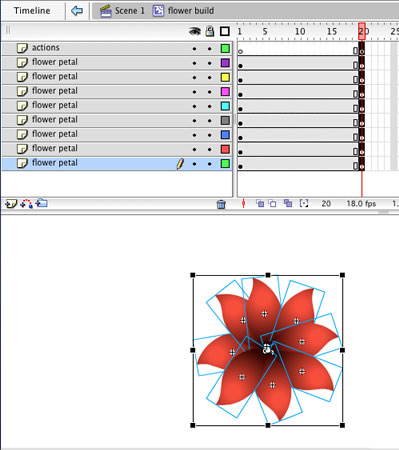Click the trash can Delete Layer icon

coord(221,204)
